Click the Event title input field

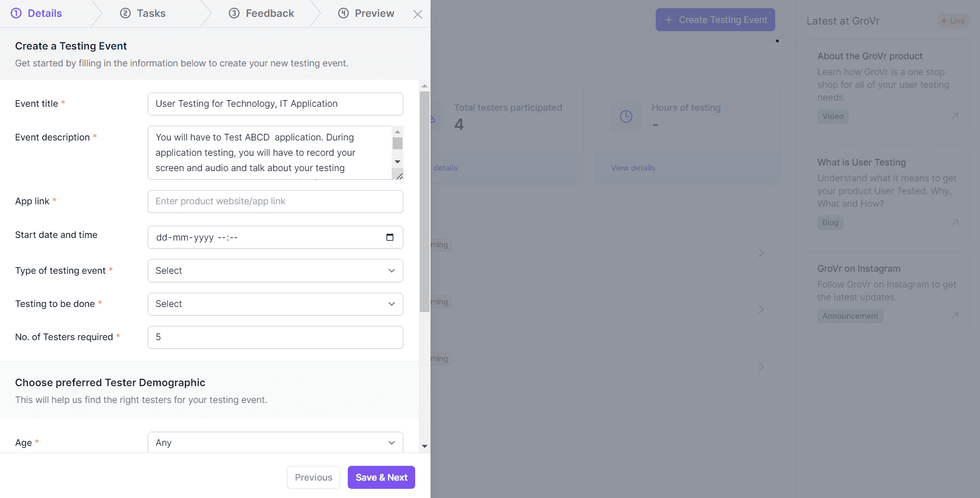point(275,104)
